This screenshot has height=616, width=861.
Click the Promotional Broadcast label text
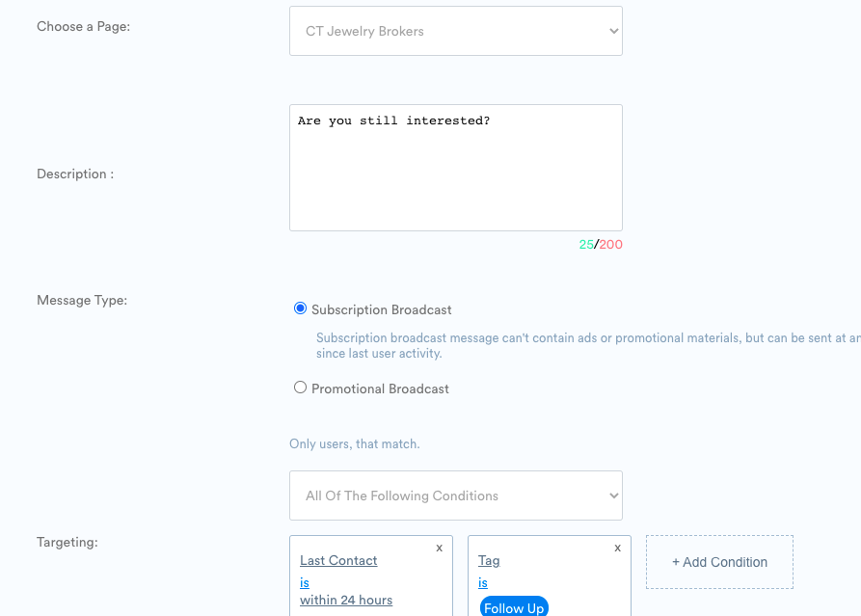380,388
